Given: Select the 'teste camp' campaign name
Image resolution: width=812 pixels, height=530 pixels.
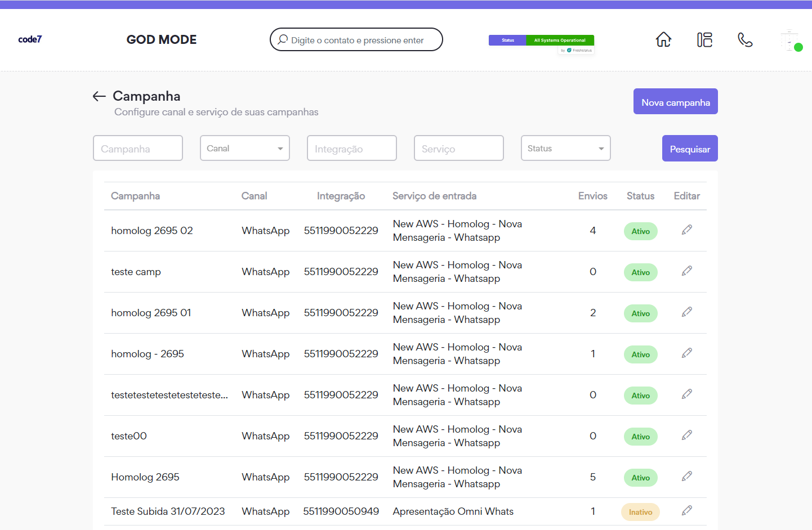Looking at the screenshot, I should [136, 272].
